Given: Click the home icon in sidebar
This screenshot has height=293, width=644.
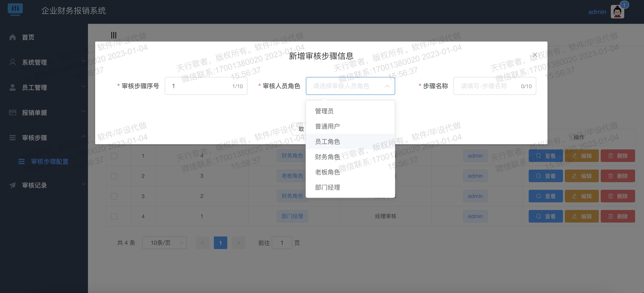Looking at the screenshot, I should (x=13, y=37).
